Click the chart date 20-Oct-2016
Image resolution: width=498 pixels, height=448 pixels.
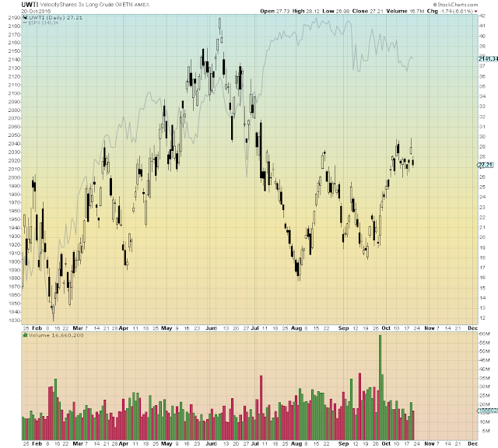point(36,11)
